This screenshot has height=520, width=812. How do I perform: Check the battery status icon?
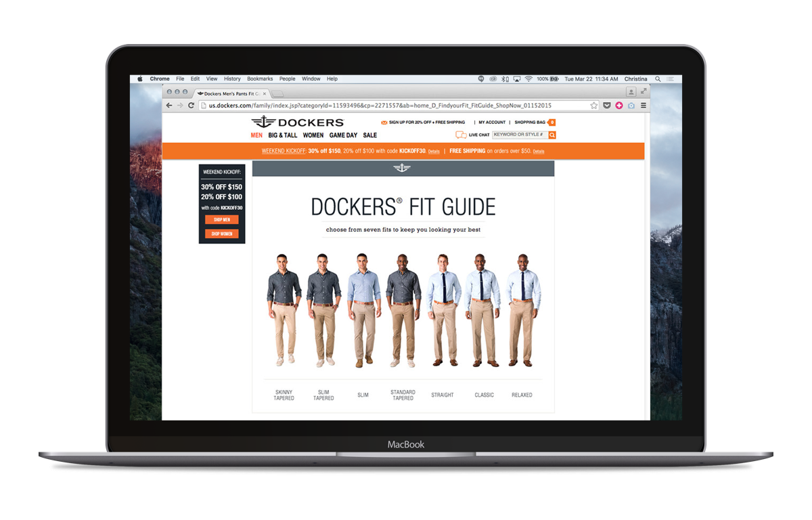tap(554, 79)
